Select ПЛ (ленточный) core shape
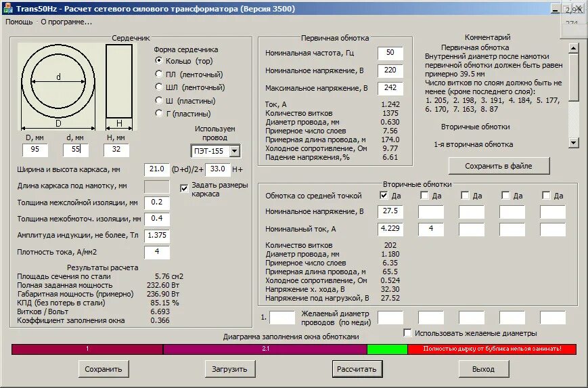This screenshot has width=588, height=388. 159,74
